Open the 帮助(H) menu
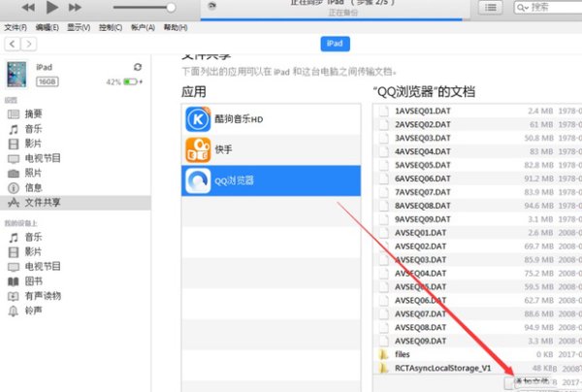The width and height of the screenshot is (582, 392). [176, 27]
